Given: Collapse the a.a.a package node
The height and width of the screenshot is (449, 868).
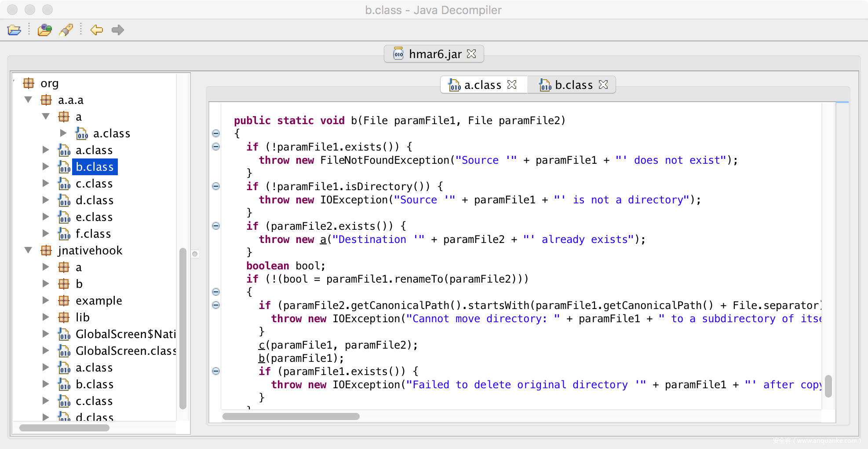Looking at the screenshot, I should click(x=29, y=100).
